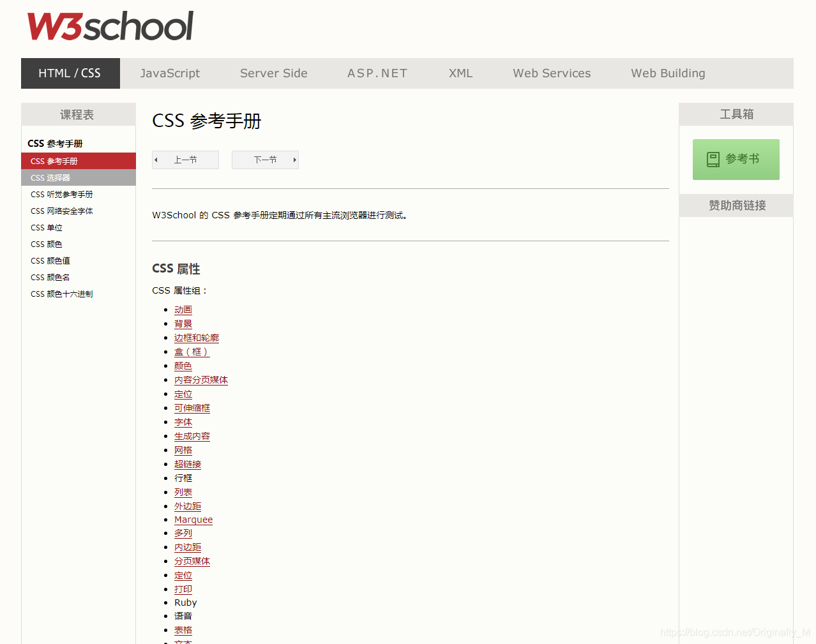Open the Marquee link
816x644 pixels.
193,520
